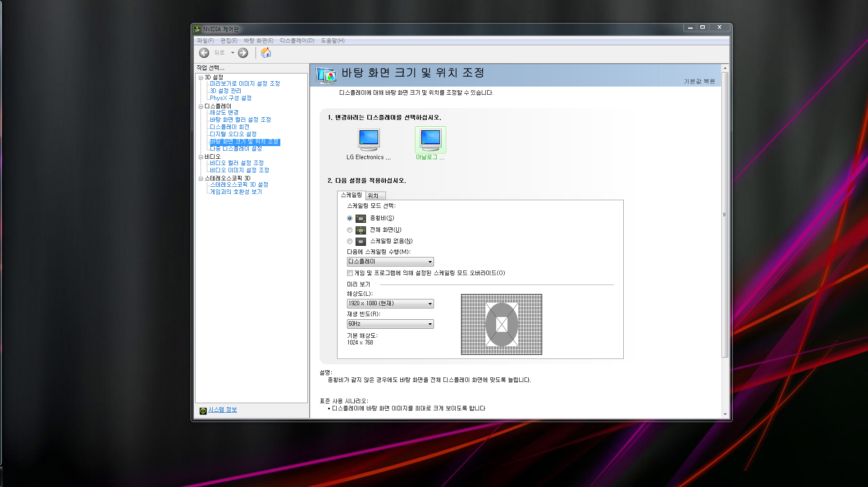868x487 pixels.
Task: Click the 기본값 복원 link
Action: coord(699,81)
